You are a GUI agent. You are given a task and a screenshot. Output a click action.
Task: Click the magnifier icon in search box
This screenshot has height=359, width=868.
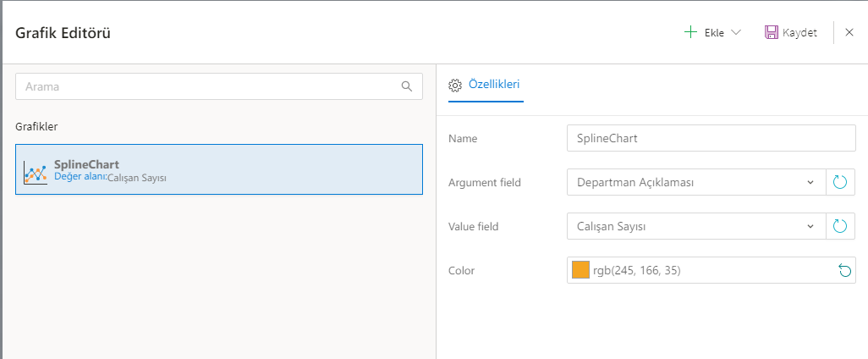407,86
